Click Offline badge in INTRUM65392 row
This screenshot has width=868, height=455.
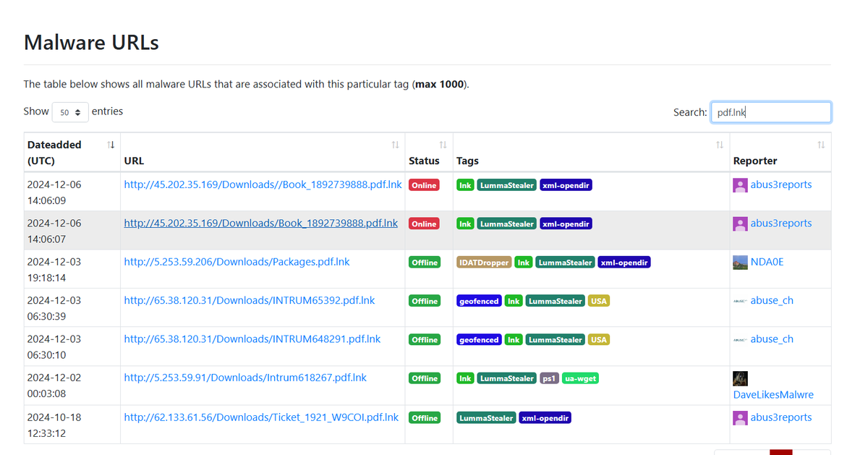pos(425,301)
